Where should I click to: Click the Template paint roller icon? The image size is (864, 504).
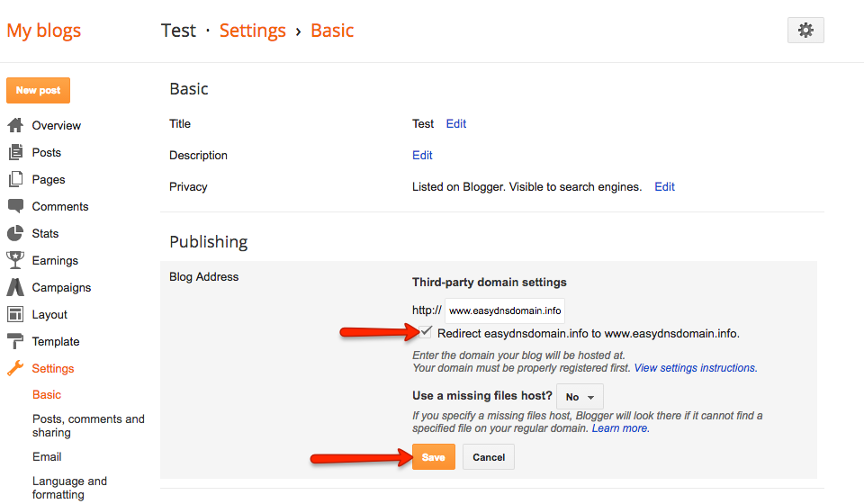point(15,341)
